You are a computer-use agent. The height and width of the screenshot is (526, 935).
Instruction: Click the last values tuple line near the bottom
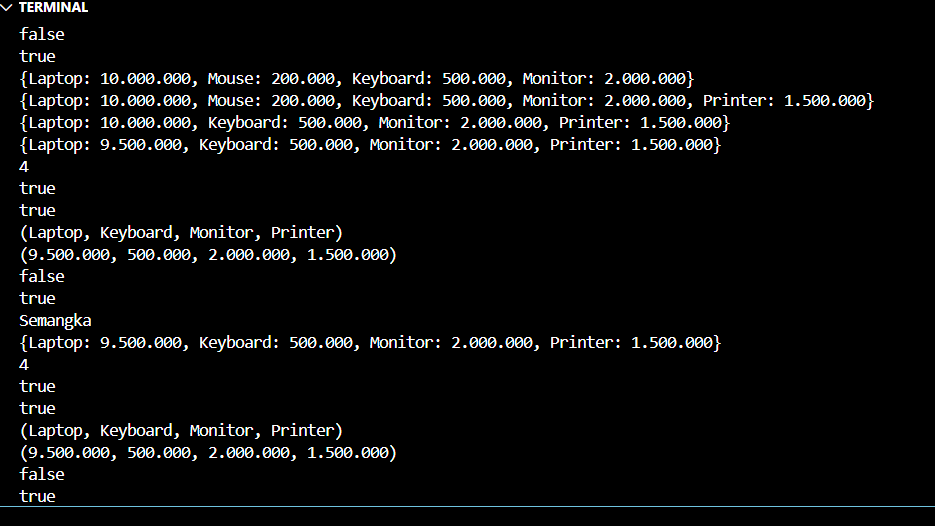pos(207,452)
